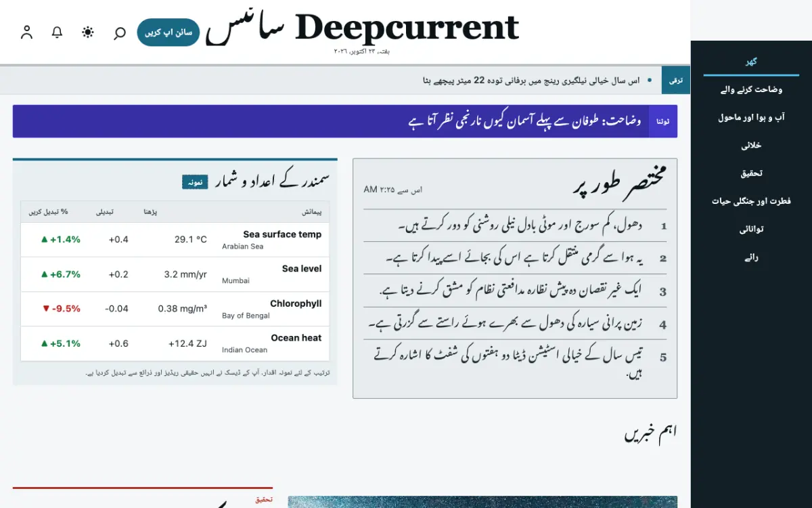This screenshot has height=508, width=812.
Task: Click the Arabian Sea location text
Action: [x=243, y=247]
